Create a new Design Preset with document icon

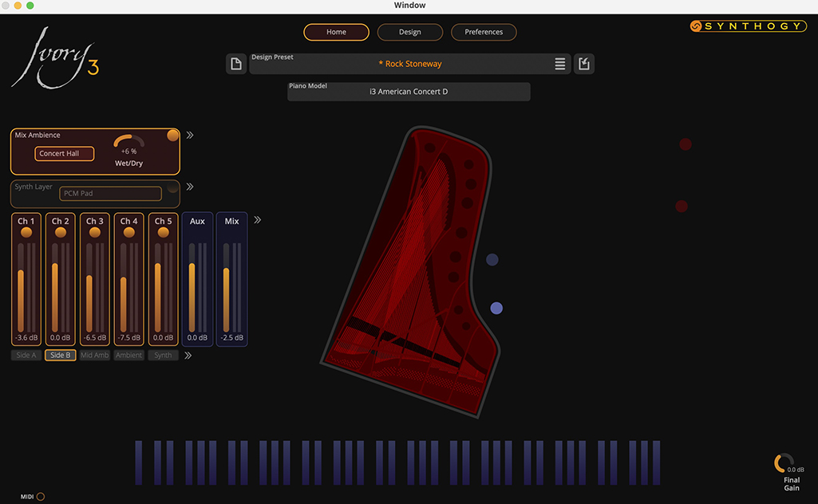[236, 62]
